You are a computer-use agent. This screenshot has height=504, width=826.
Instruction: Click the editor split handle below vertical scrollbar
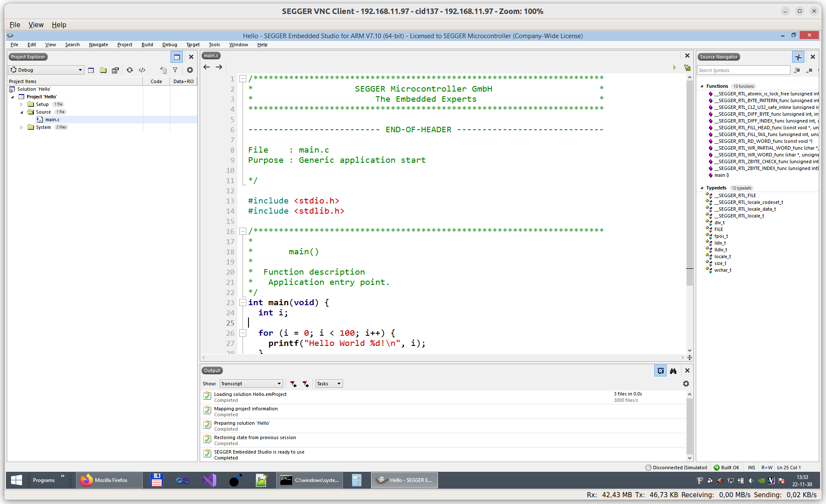click(689, 357)
